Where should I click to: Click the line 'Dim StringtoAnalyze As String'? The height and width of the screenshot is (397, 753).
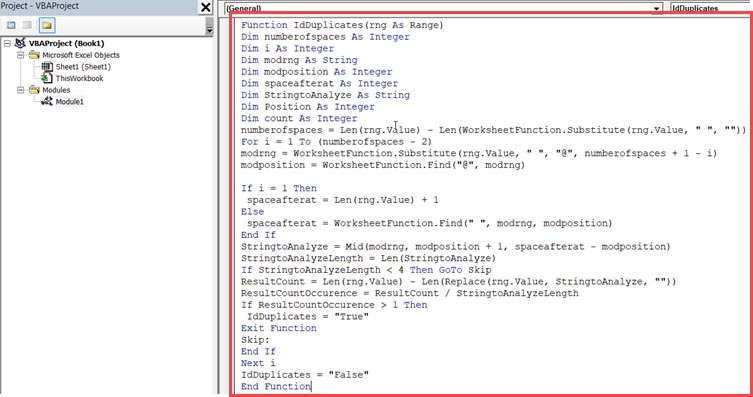(x=325, y=95)
